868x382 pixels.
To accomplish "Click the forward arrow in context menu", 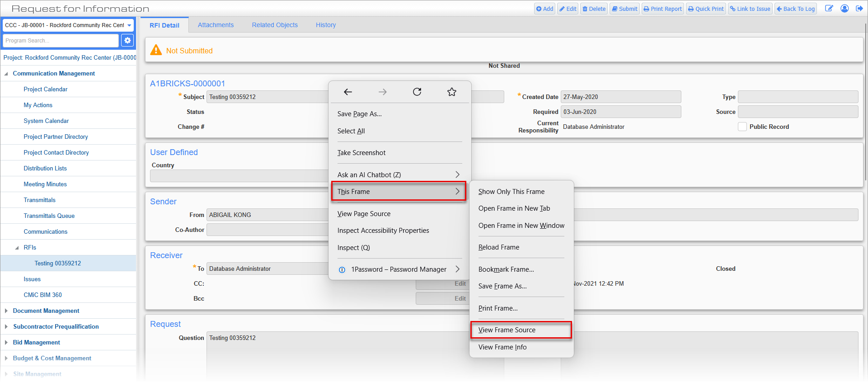I will click(x=382, y=92).
